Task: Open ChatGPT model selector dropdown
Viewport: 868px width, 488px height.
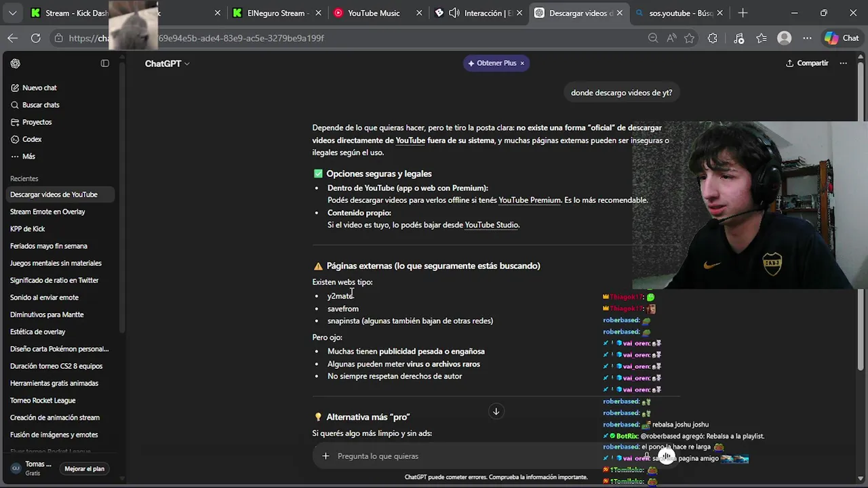Action: point(167,63)
